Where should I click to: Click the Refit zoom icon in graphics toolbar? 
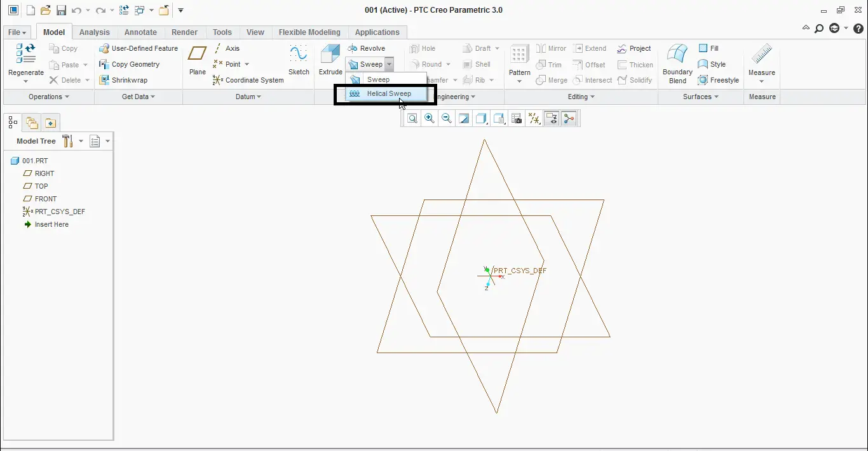pos(412,118)
